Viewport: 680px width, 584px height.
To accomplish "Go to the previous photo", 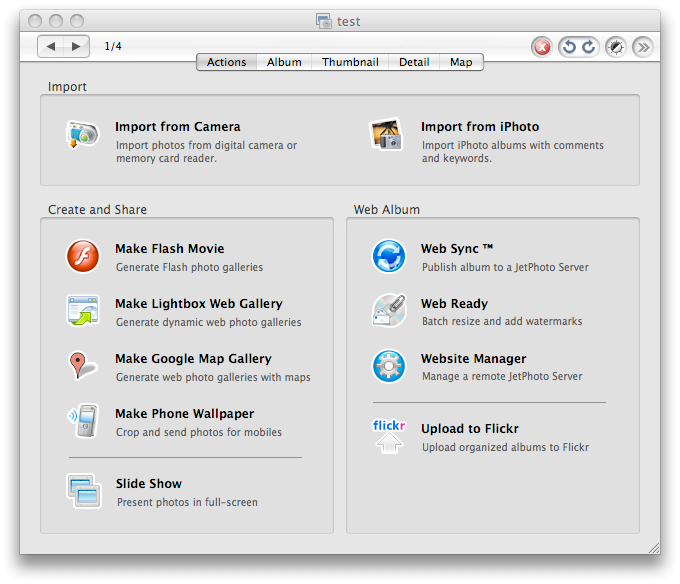I will (51, 46).
